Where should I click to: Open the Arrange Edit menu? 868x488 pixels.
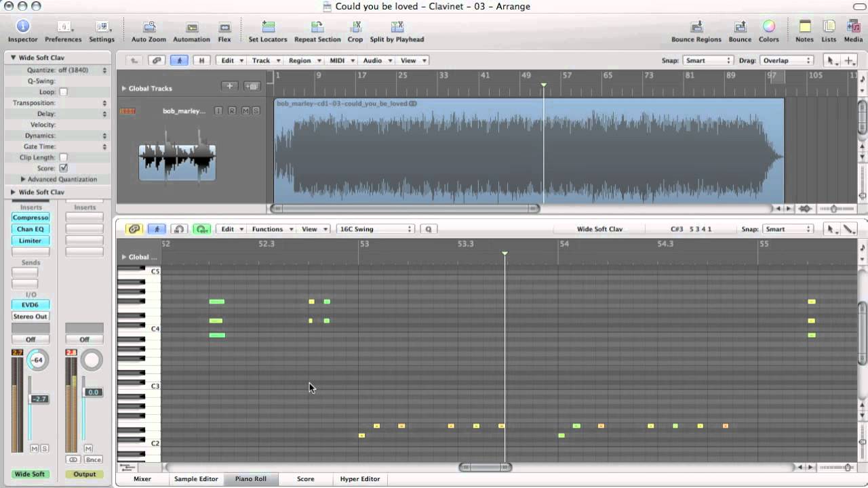232,60
